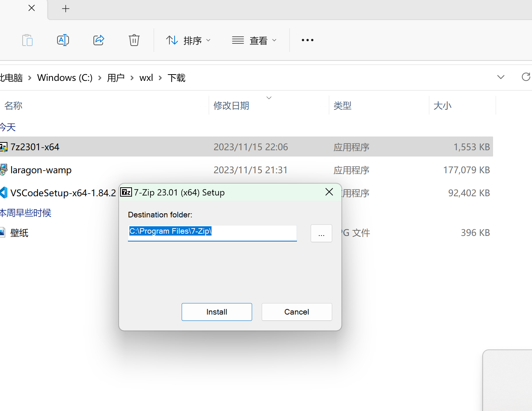Open the 排序 sort dropdown
This screenshot has height=411, width=532.
point(188,40)
